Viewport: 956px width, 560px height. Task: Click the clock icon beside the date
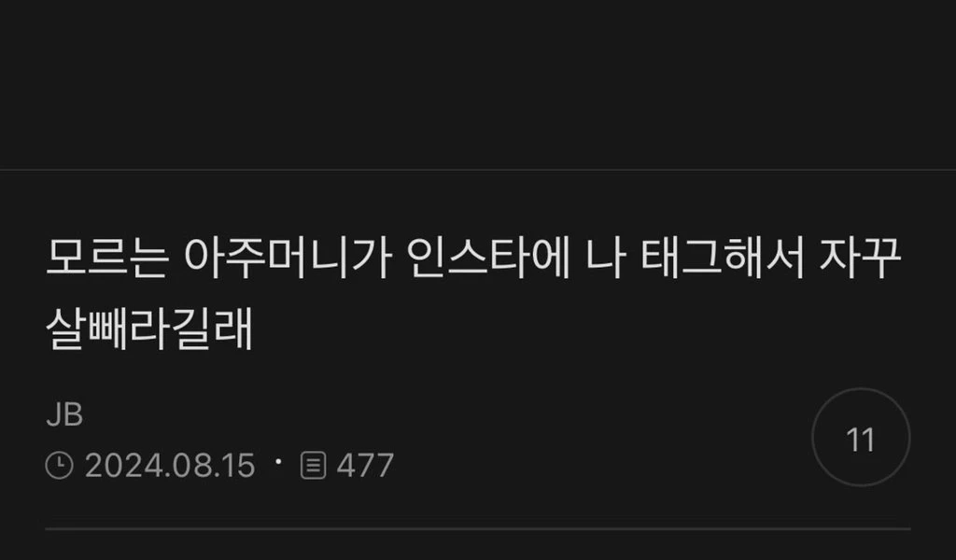click(x=59, y=466)
